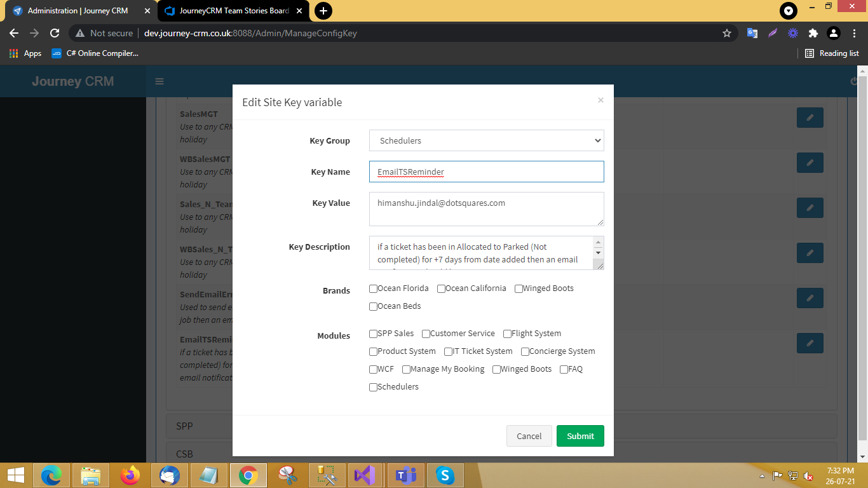The width and height of the screenshot is (868, 488).
Task: Enable the Ocean California brand checkbox
Action: point(442,288)
